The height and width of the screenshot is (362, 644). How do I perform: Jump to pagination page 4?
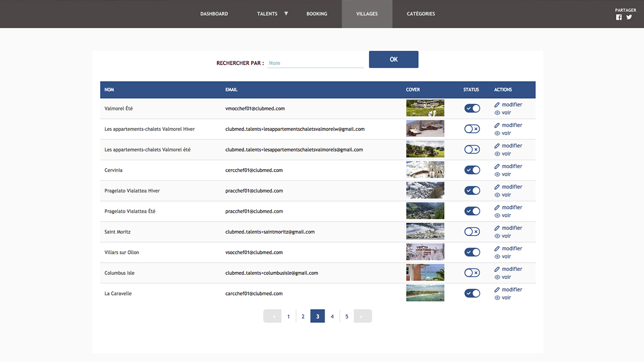tap(332, 316)
